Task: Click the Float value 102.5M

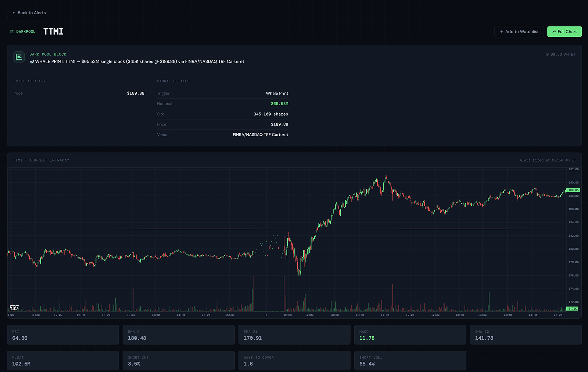Action: [x=21, y=364]
